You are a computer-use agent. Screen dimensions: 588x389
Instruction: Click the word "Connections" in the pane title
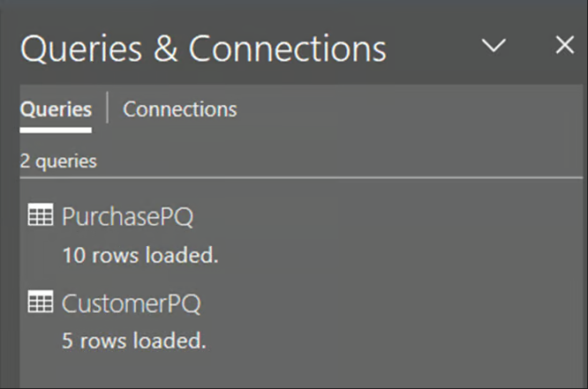[x=287, y=49]
